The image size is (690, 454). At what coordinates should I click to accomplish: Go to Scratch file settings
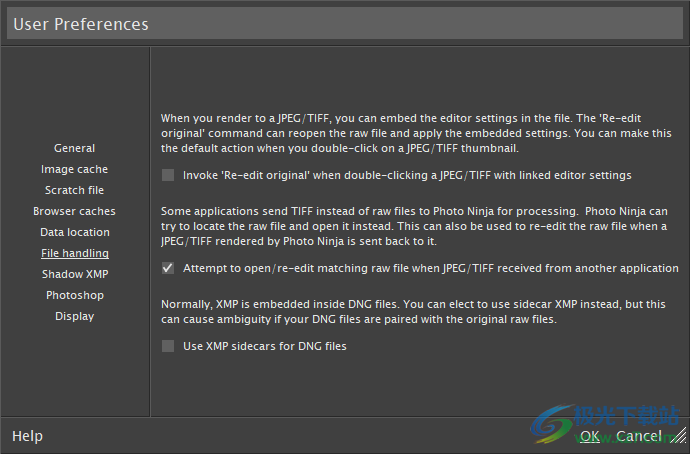point(74,190)
